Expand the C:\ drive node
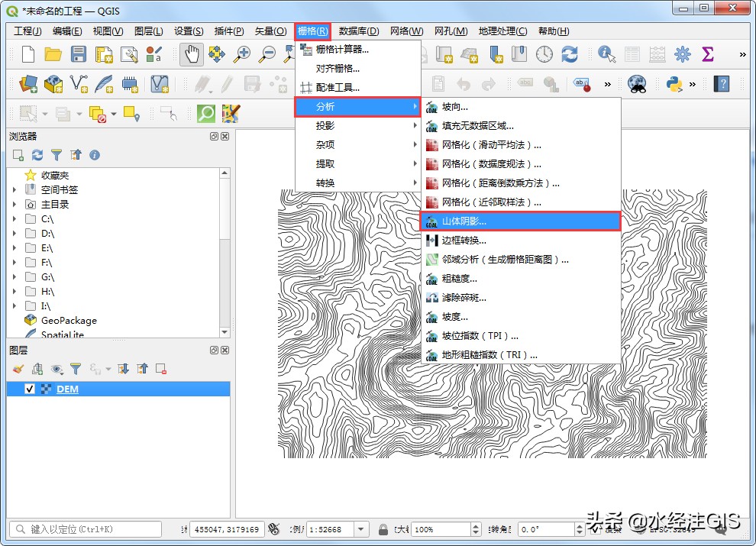 tap(15, 219)
